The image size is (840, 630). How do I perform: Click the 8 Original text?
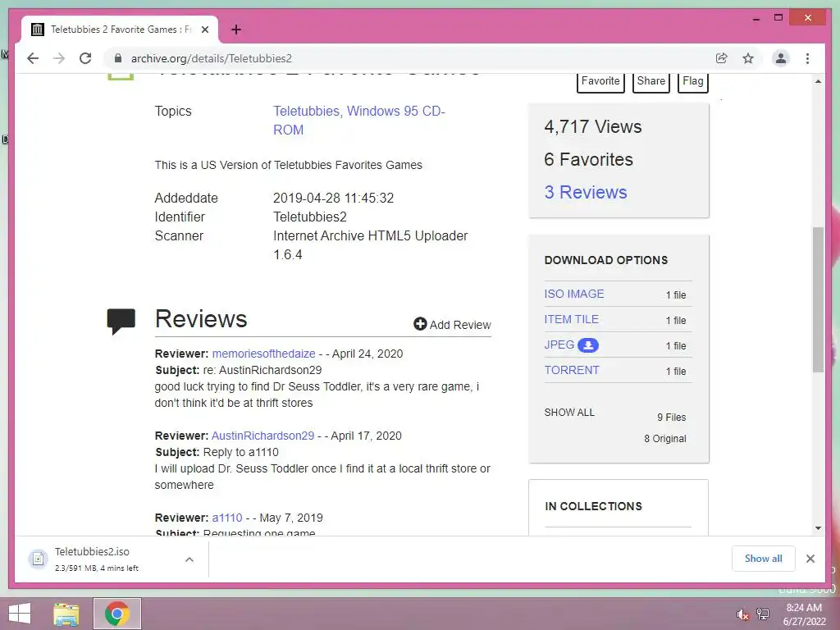click(x=664, y=439)
